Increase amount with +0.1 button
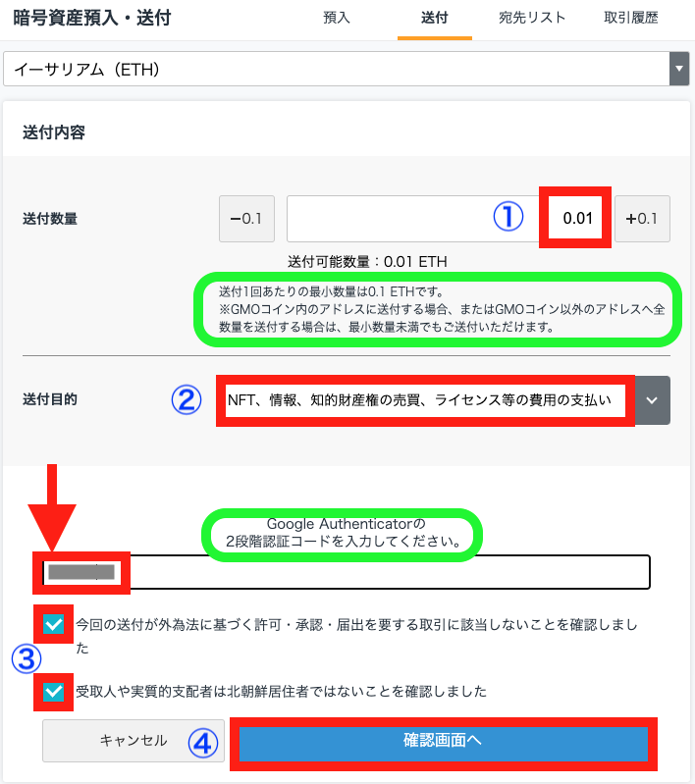Image resolution: width=695 pixels, height=784 pixels. pyautogui.click(x=642, y=219)
